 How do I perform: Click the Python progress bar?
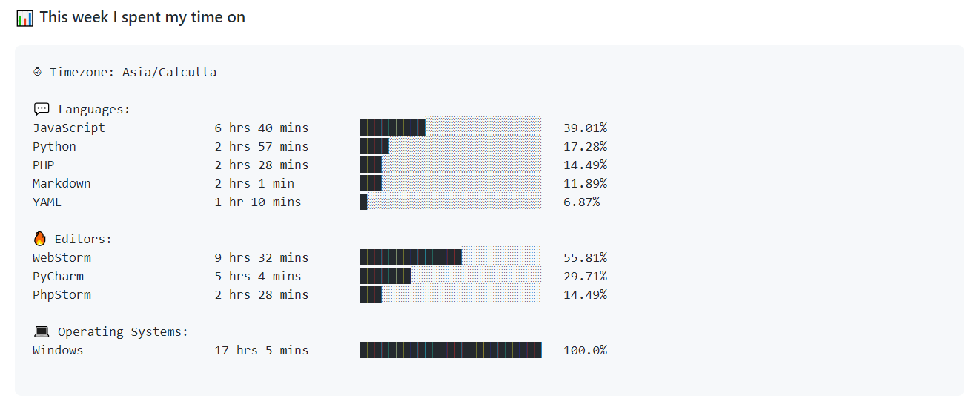pyautogui.click(x=451, y=146)
